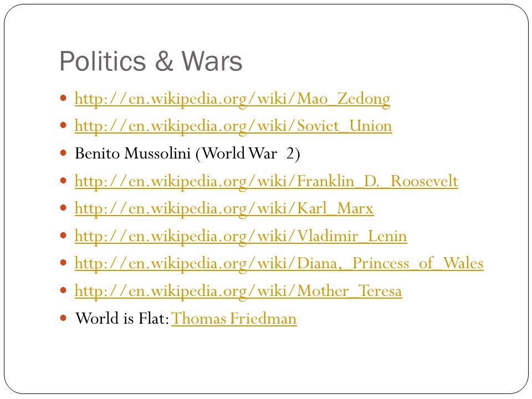Open the Mao_Zedong Wikipedia link
Viewport: 532px width, 399px height.
(232, 99)
